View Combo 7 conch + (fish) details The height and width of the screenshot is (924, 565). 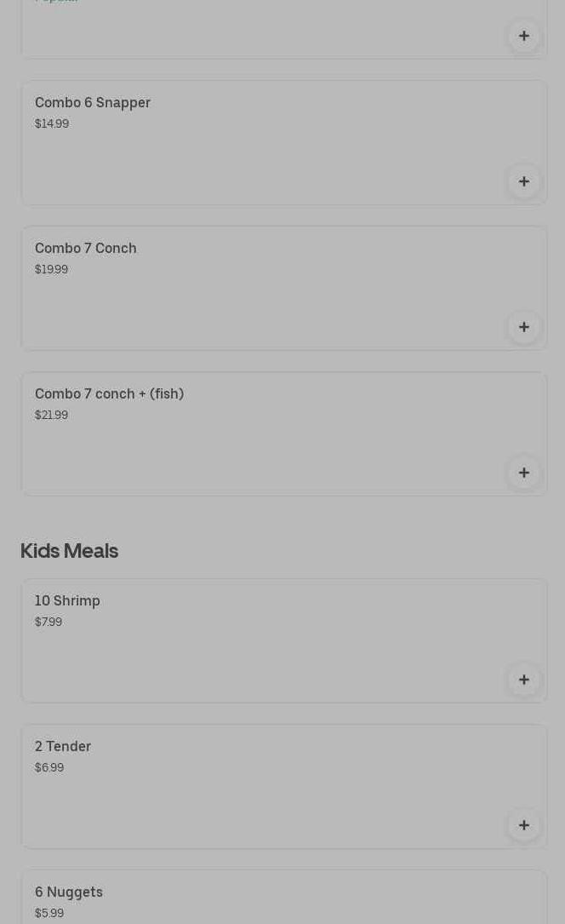[109, 393]
